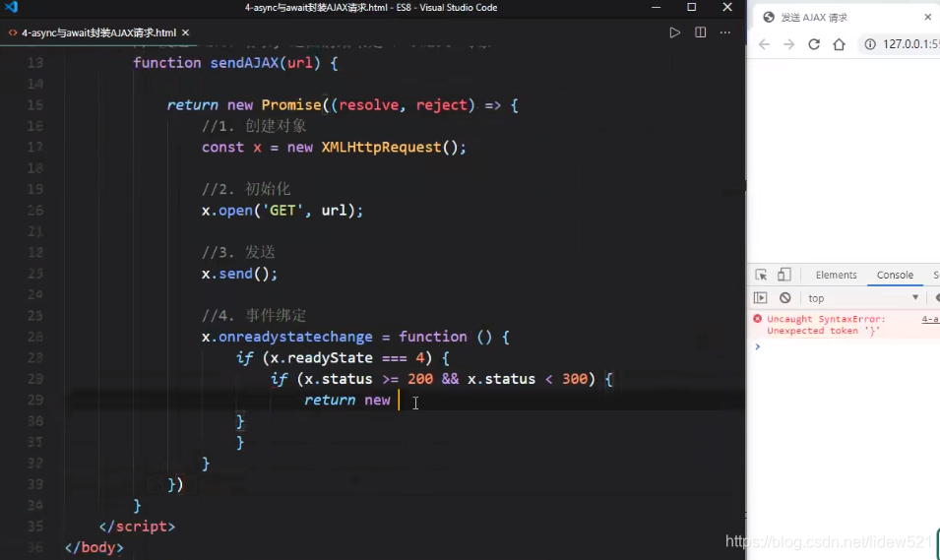Click the x.send() line
The width and height of the screenshot is (940, 560).
click(239, 274)
